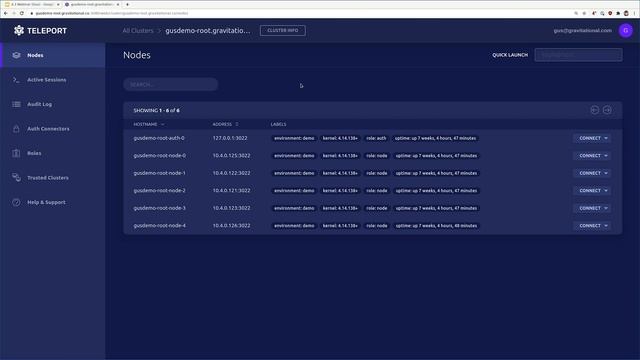The image size is (640, 360).
Task: Click the browser forward arrow
Action: click(14, 13)
